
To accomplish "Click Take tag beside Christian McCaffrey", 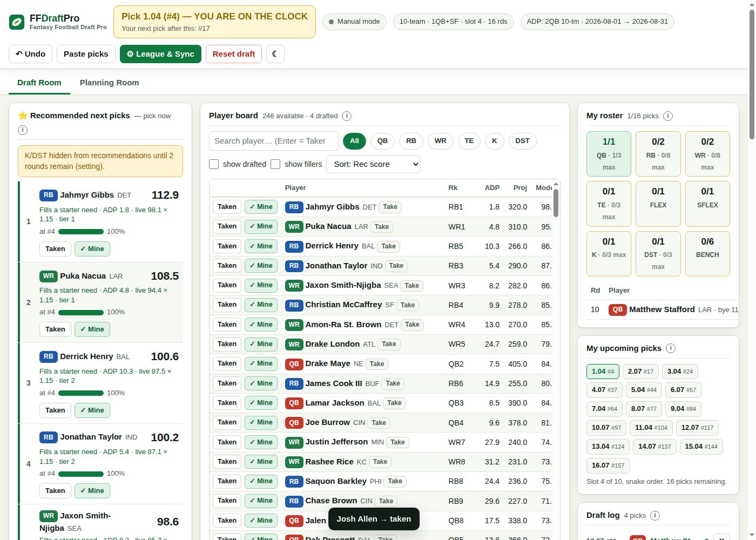I will 408,305.
